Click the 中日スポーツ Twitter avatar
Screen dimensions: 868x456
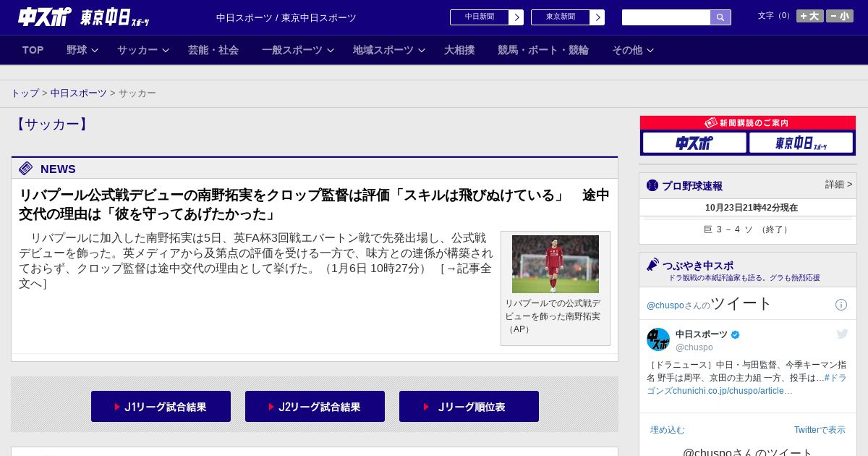point(658,339)
